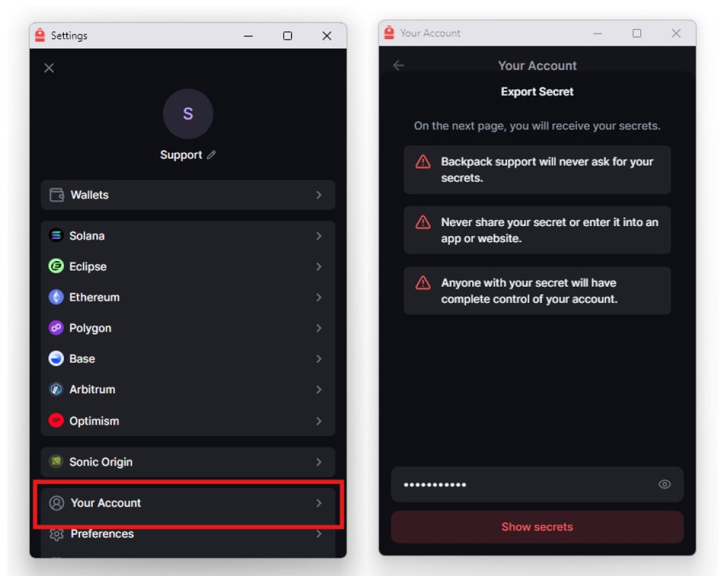Image resolution: width=728 pixels, height=576 pixels.
Task: Select the Solana network icon
Action: 57,236
